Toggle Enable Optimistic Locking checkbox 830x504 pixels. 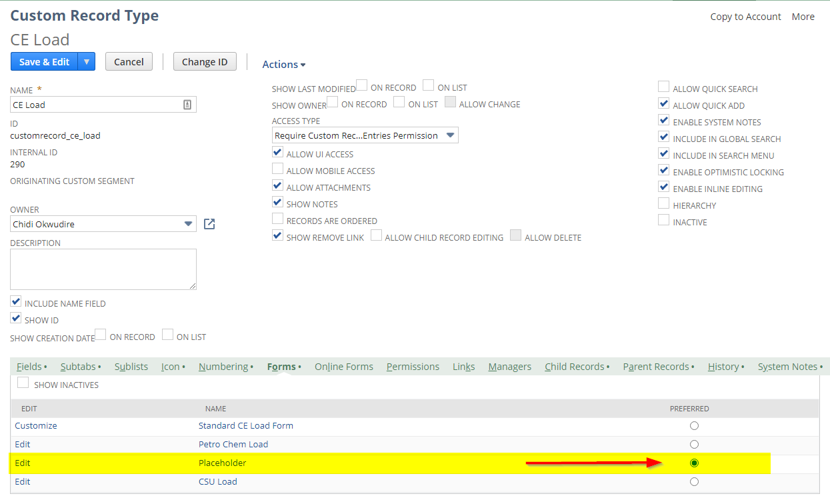[x=664, y=170]
